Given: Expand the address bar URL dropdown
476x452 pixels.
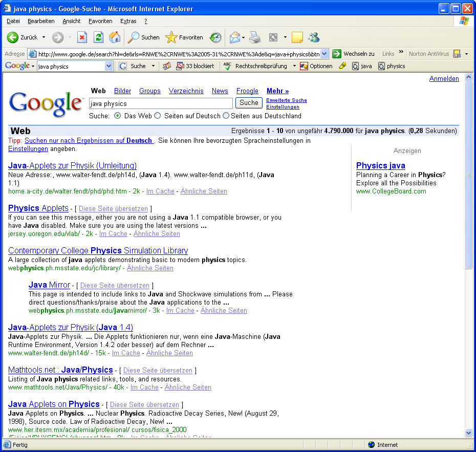Looking at the screenshot, I should point(324,54).
